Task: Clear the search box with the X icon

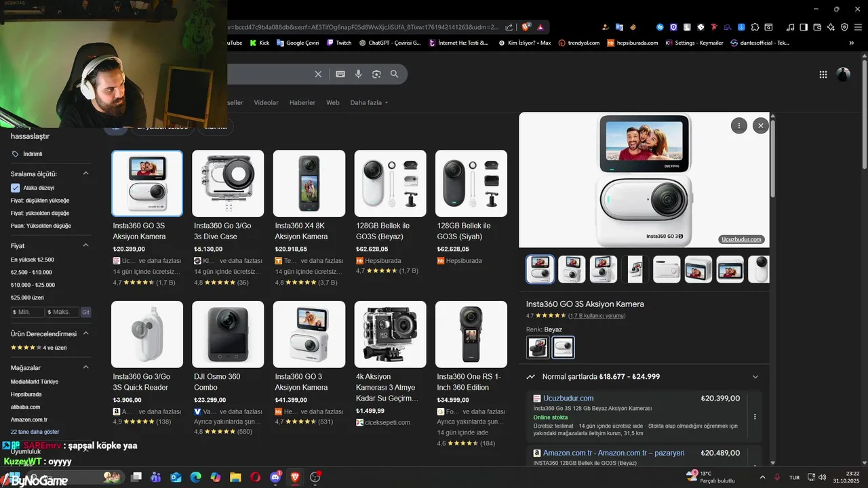Action: (x=318, y=74)
